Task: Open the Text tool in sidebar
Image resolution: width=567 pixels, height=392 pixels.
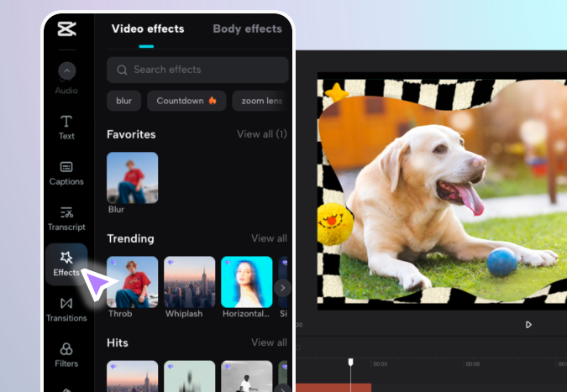Action: point(66,128)
